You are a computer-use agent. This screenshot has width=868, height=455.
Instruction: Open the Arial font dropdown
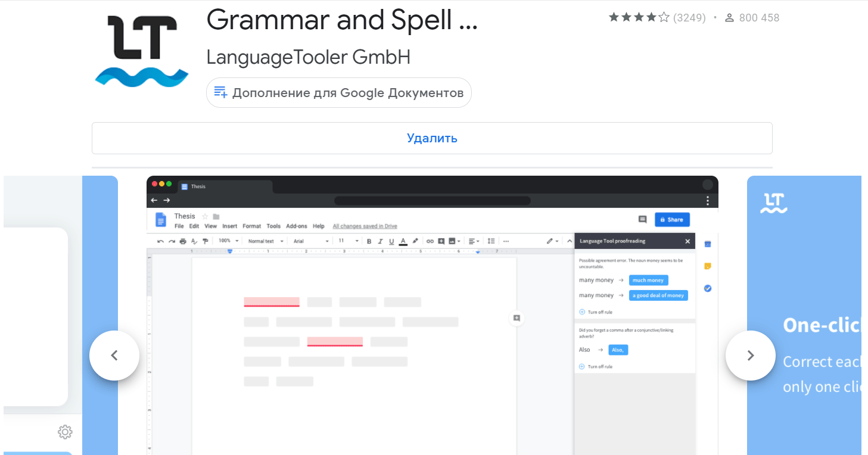click(x=311, y=241)
